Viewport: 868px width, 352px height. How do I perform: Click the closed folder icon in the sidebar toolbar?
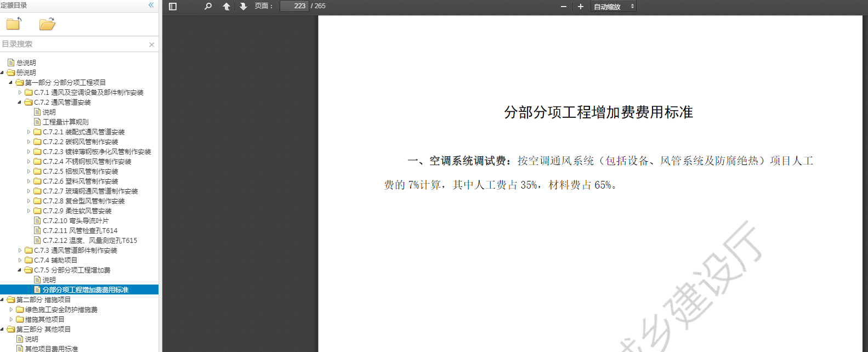14,24
